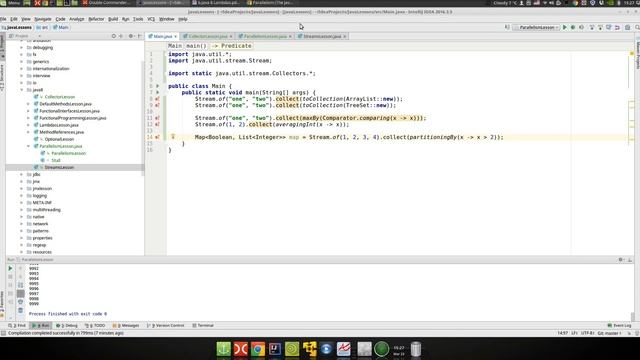The width and height of the screenshot is (640, 360).
Task: Expand the DefaultMethodsLesson.java node
Action: [28, 104]
